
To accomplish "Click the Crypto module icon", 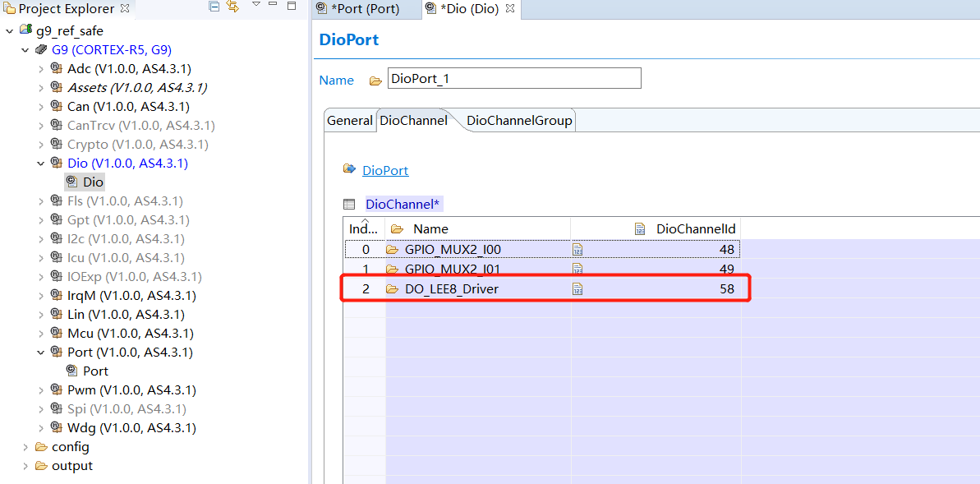I will (x=56, y=145).
